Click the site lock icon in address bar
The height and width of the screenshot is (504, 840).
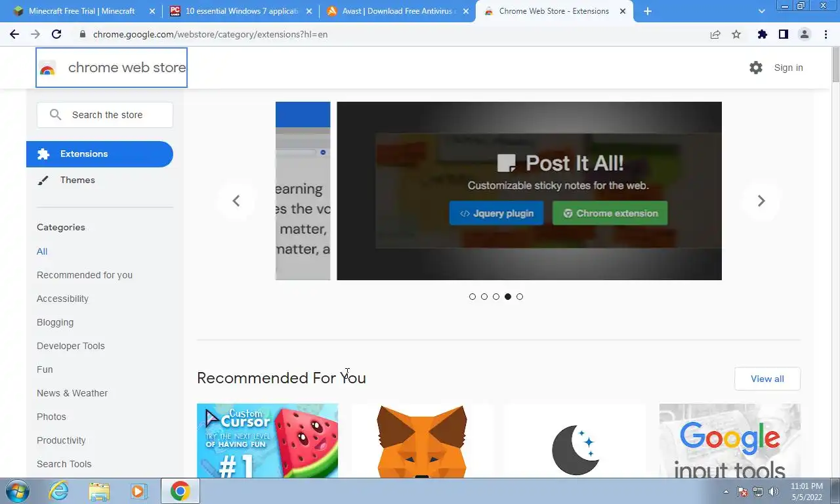[x=82, y=34]
